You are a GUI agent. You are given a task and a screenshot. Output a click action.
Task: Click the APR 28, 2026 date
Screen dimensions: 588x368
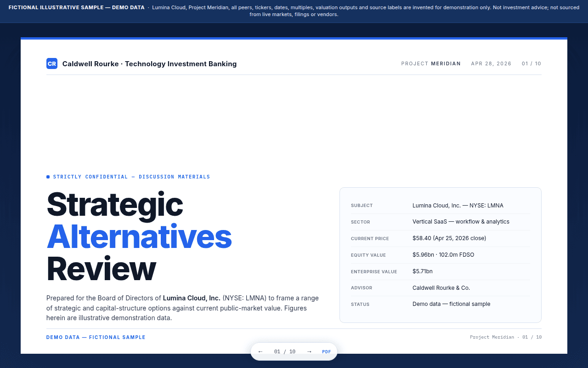[x=491, y=63]
